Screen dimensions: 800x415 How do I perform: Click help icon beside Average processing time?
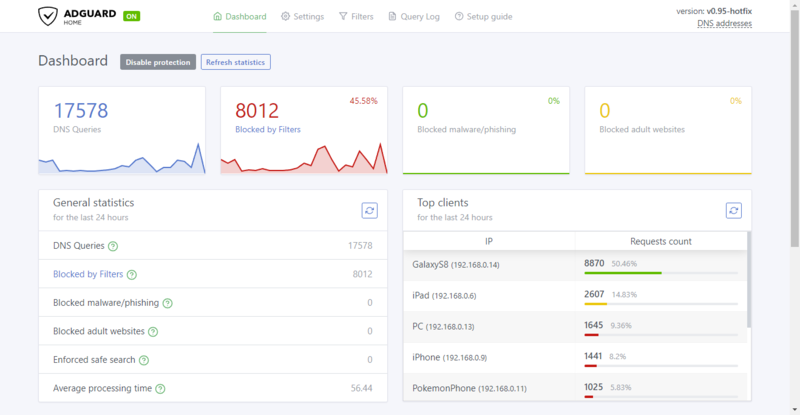(160, 388)
